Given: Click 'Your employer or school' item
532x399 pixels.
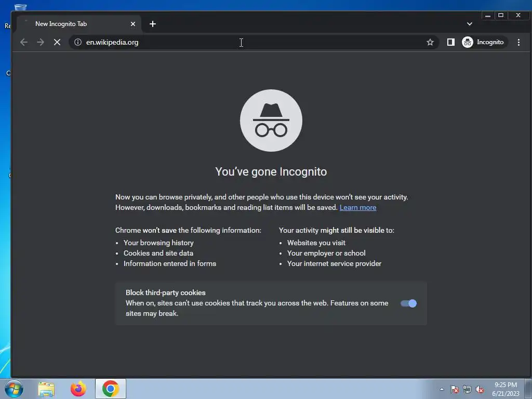Looking at the screenshot, I should [x=326, y=253].
